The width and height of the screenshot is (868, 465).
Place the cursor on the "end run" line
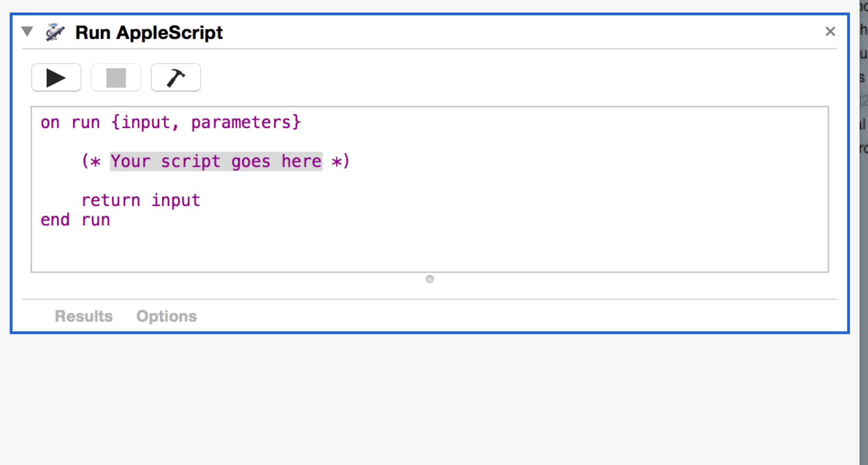point(75,220)
